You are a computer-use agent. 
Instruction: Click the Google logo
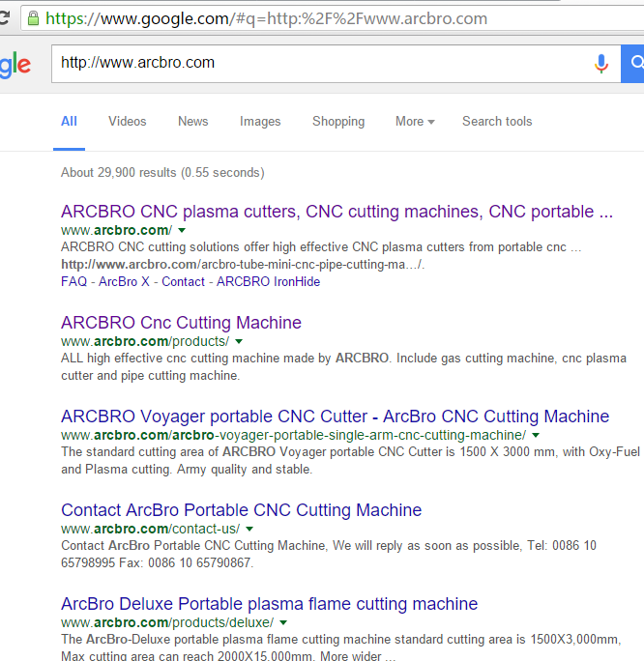click(x=15, y=65)
